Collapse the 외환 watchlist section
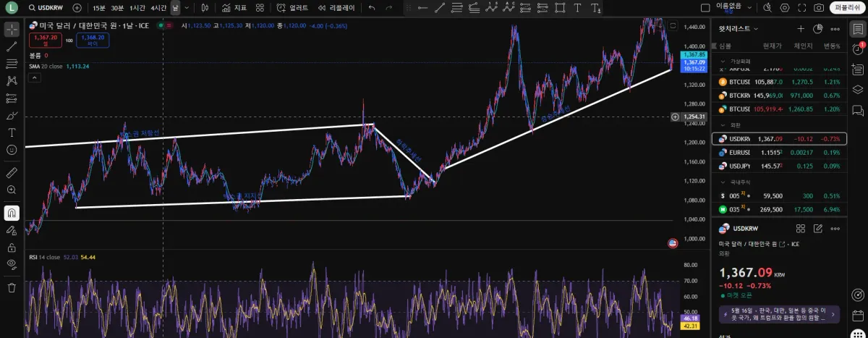This screenshot has height=338, width=868. (x=723, y=124)
